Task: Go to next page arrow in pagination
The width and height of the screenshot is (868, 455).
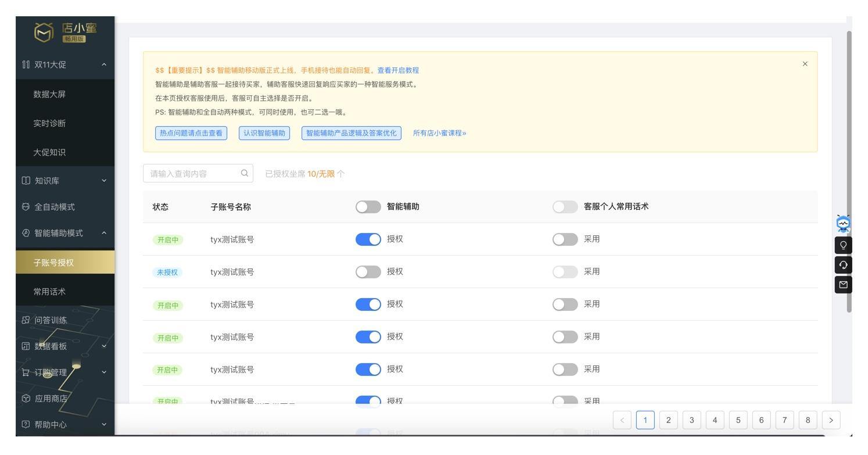Action: (x=831, y=419)
